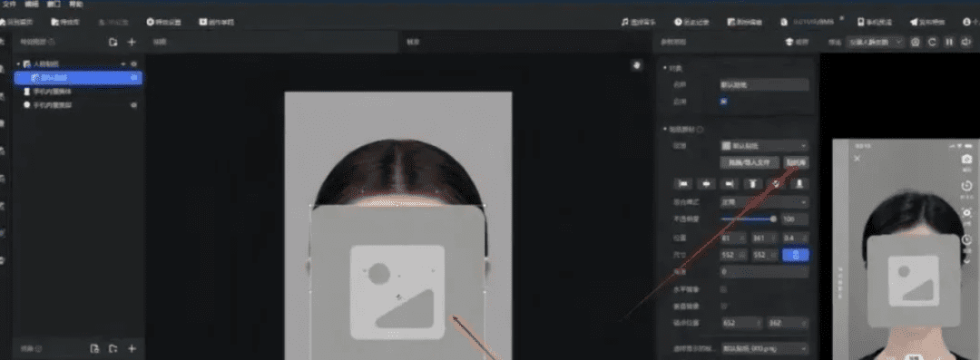
Task: Open the last menu bar item (Help)
Action: pos(75,5)
